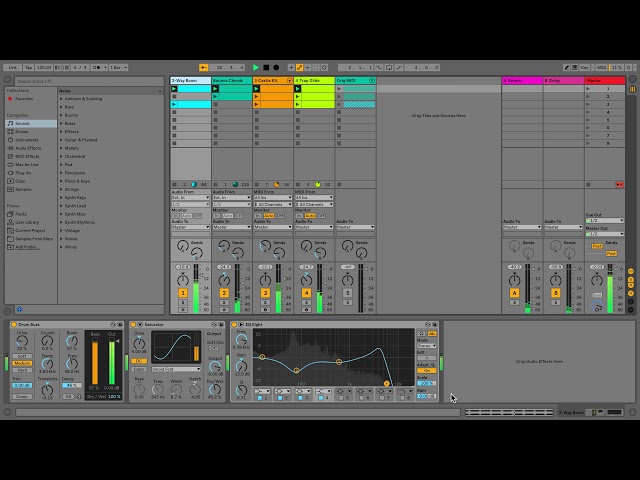Open Audio From dropdown on 3-Way Boom track

[190, 198]
